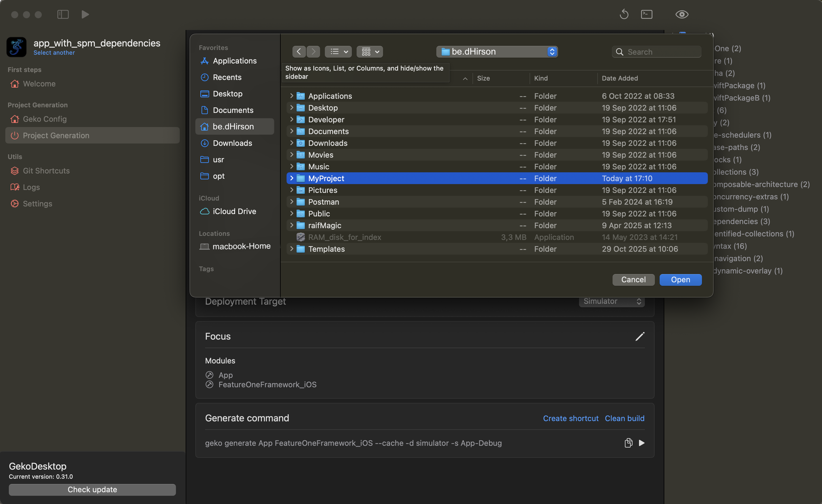Run the geko generate command play button
The width and height of the screenshot is (822, 504).
coord(642,443)
